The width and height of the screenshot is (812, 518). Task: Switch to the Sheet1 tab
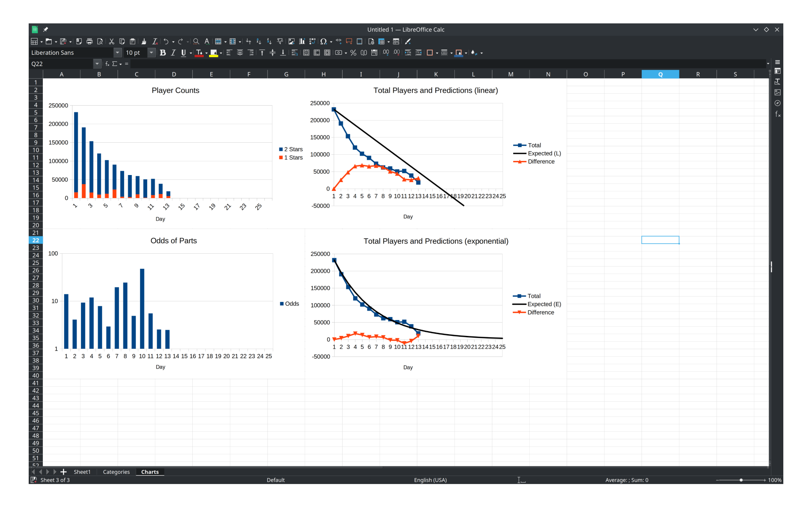click(82, 472)
